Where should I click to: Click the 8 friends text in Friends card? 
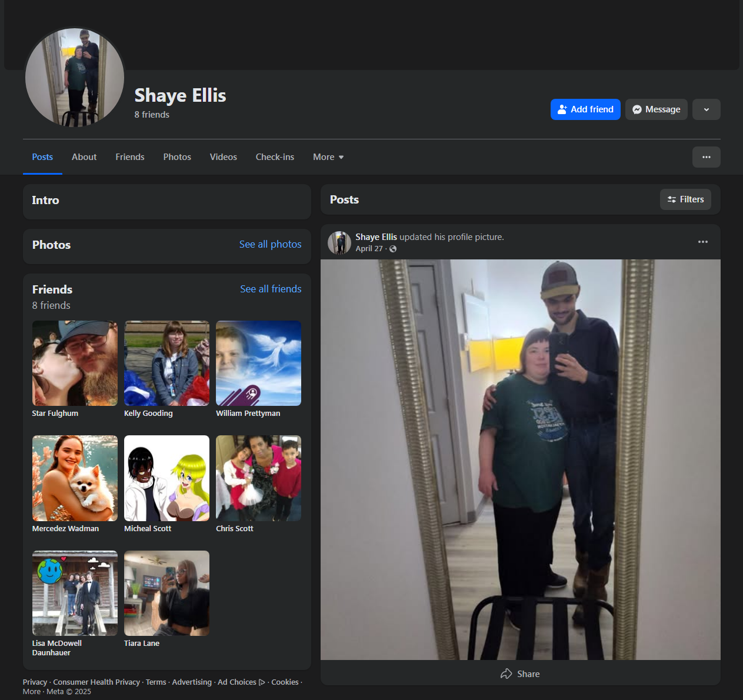coord(51,305)
